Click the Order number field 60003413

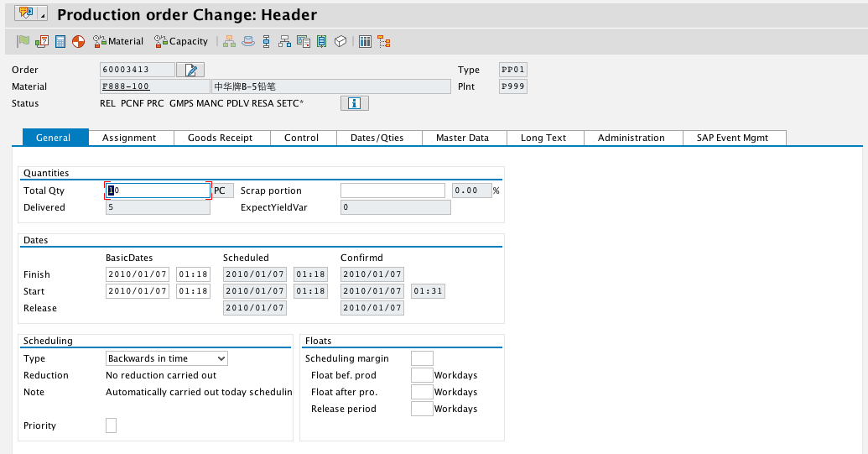click(x=138, y=70)
